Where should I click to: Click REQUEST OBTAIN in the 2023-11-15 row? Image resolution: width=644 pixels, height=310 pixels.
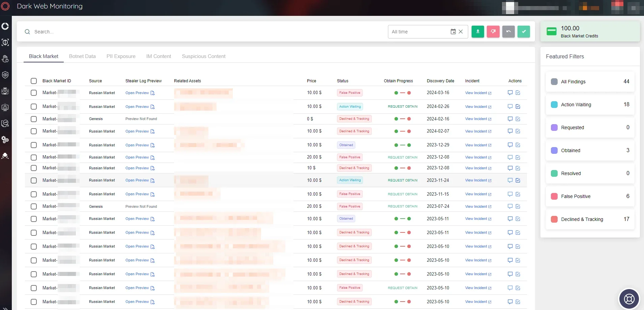tap(402, 194)
